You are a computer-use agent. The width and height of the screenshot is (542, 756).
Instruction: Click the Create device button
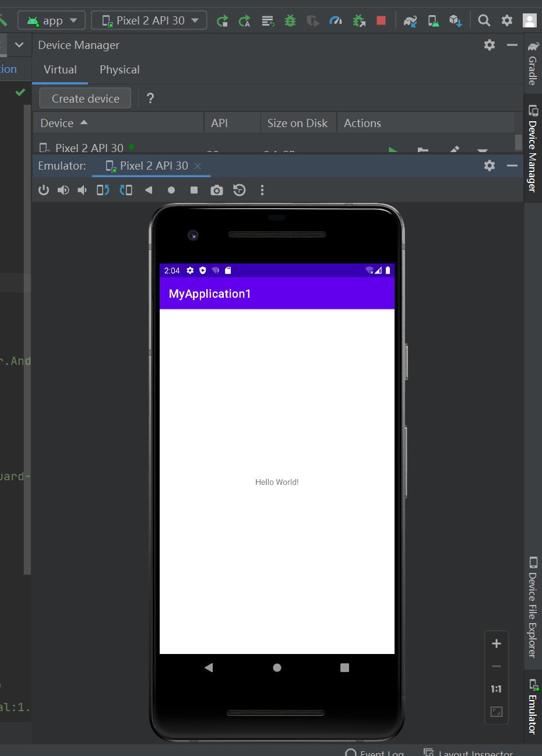coord(85,99)
